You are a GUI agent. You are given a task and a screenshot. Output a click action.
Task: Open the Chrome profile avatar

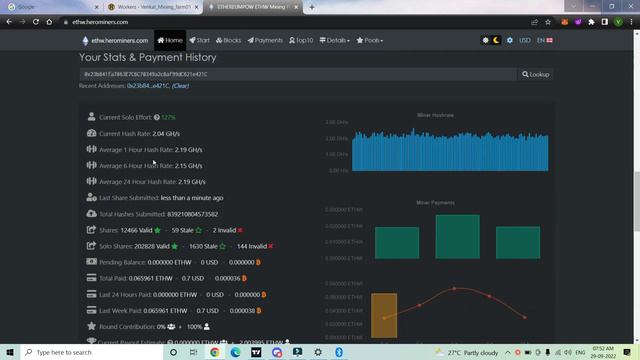click(618, 22)
